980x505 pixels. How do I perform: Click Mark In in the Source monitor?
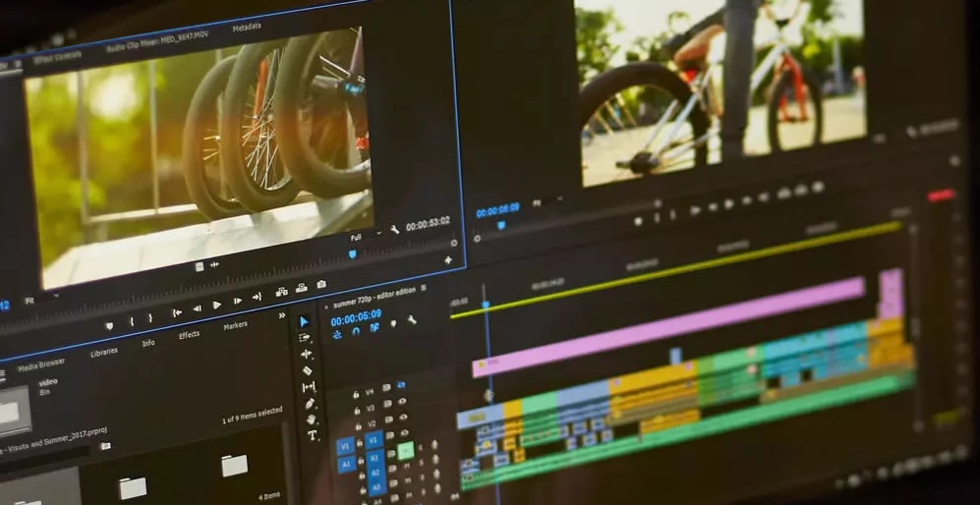pyautogui.click(x=132, y=321)
